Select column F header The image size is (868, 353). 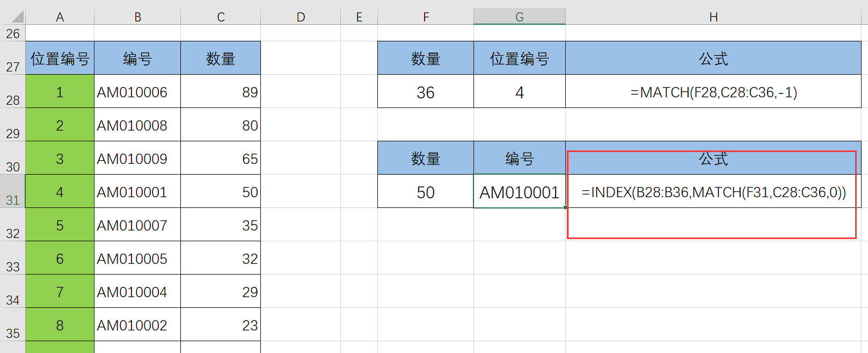[x=426, y=17]
